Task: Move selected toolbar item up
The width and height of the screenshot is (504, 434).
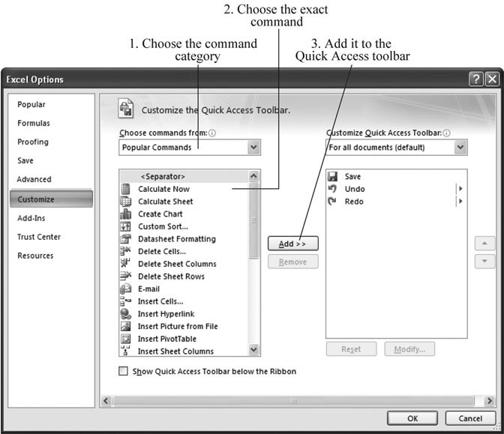Action: click(x=484, y=244)
